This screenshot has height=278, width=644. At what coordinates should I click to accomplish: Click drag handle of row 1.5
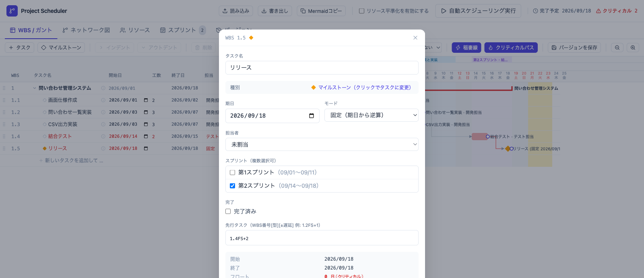click(4, 148)
